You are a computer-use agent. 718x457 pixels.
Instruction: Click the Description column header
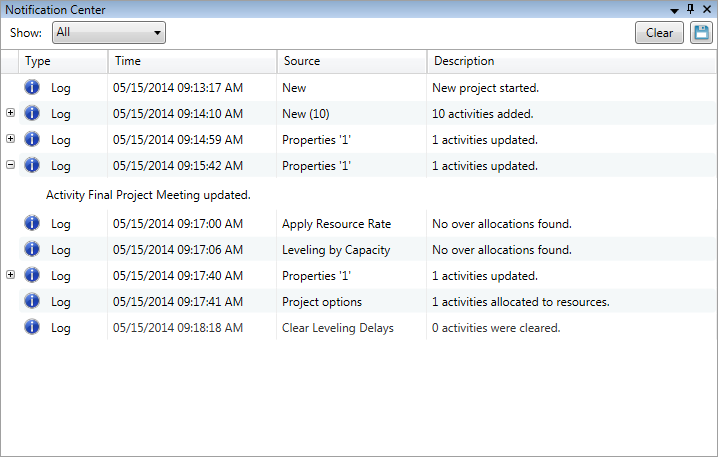(x=570, y=62)
